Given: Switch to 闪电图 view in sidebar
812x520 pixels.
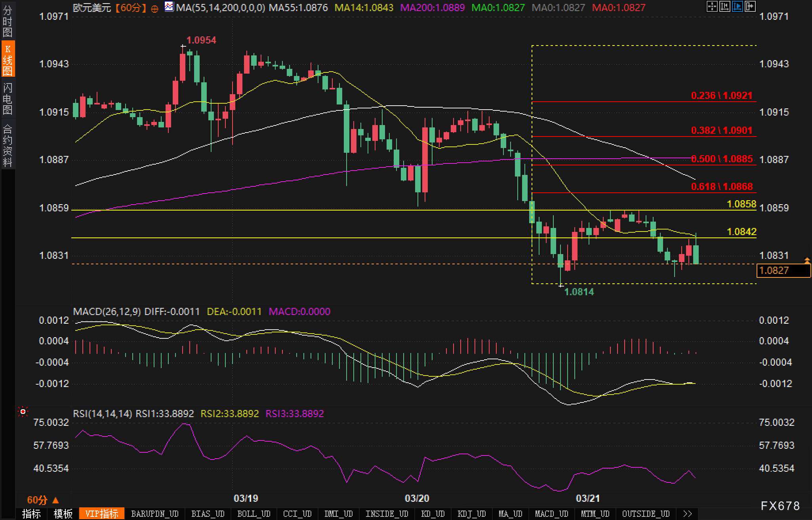Looking at the screenshot, I should (x=7, y=99).
